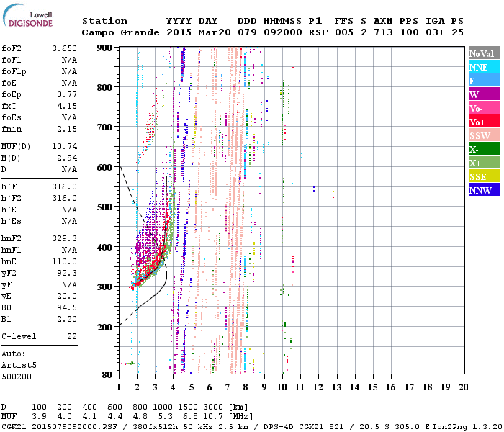This screenshot has width=504, height=432.
Task: Click the hmF1 N/A value
Action: [x=69, y=250]
